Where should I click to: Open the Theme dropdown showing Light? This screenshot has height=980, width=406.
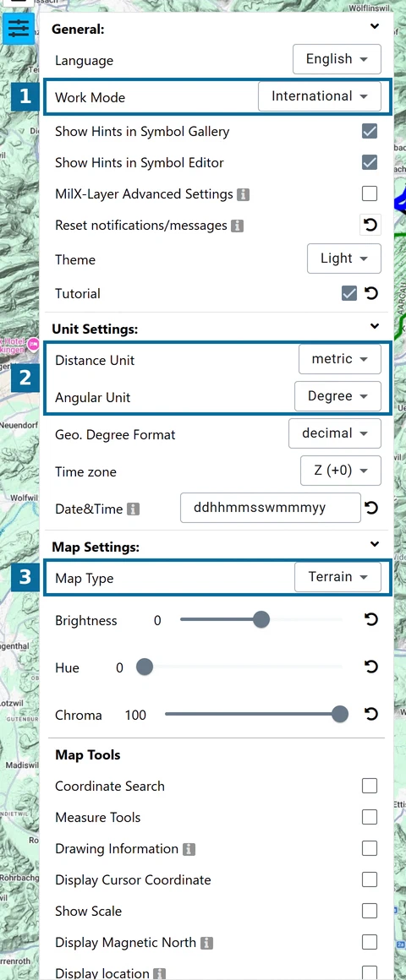pos(344,259)
